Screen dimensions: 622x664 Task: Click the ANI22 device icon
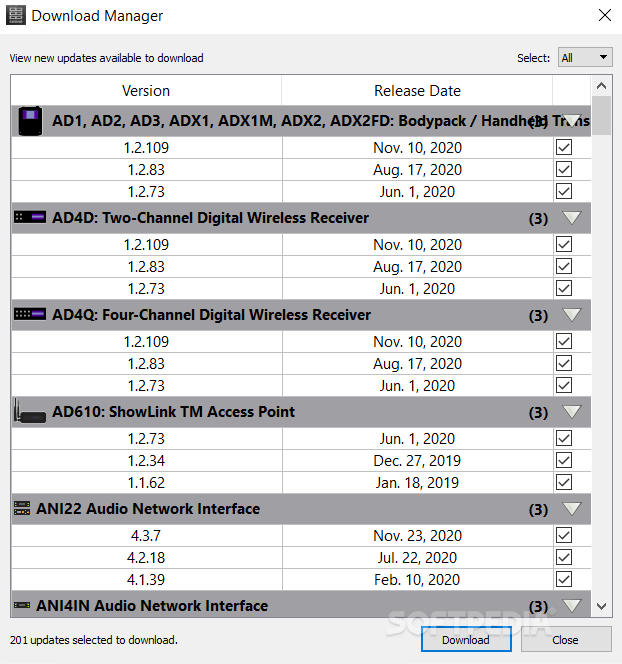click(x=22, y=508)
